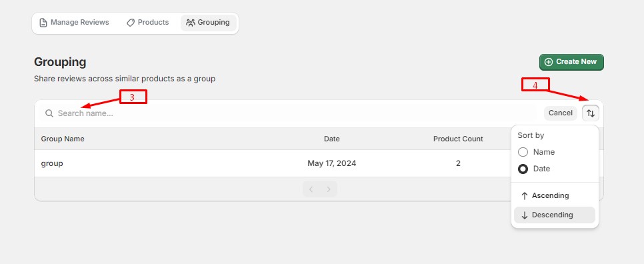The height and width of the screenshot is (264, 644).
Task: Cancel the search filter
Action: point(560,113)
